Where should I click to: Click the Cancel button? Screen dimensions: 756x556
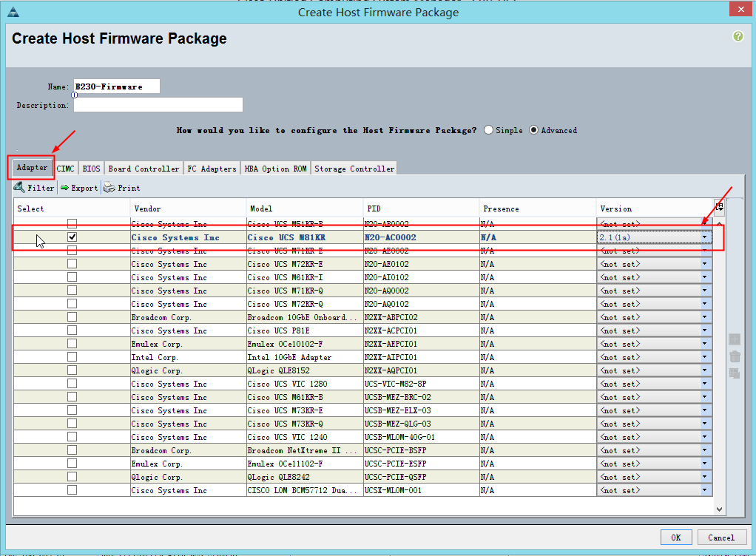point(720,538)
